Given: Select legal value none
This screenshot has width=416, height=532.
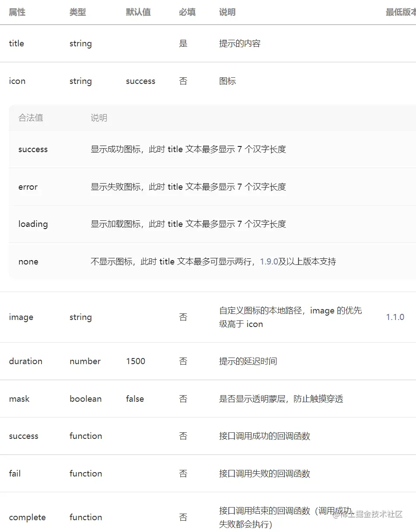Looking at the screenshot, I should (x=28, y=261).
